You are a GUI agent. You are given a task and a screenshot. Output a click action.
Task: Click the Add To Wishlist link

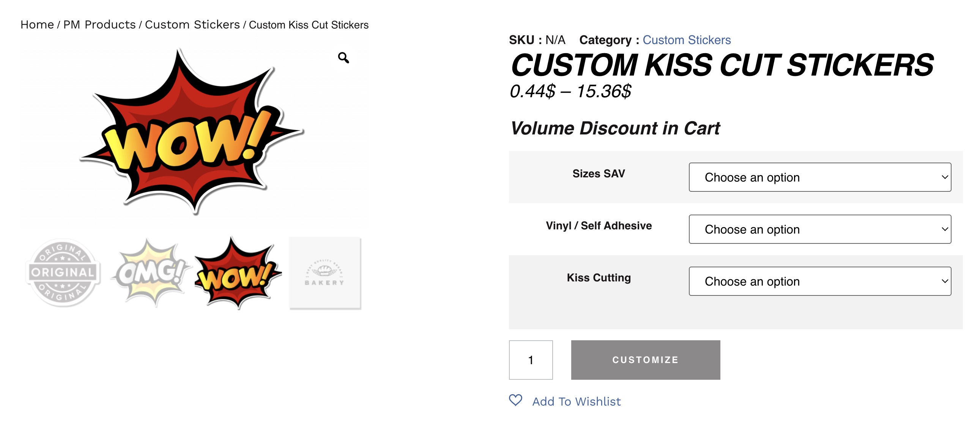pyautogui.click(x=576, y=402)
